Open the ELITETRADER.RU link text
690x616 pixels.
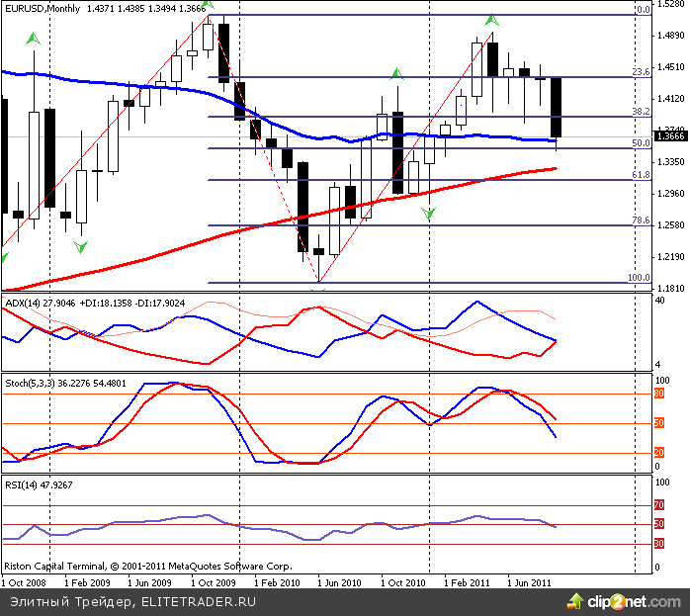click(x=199, y=601)
